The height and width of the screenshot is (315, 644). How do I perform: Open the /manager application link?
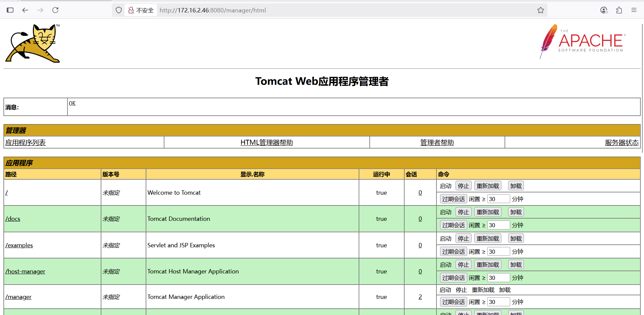(x=18, y=297)
